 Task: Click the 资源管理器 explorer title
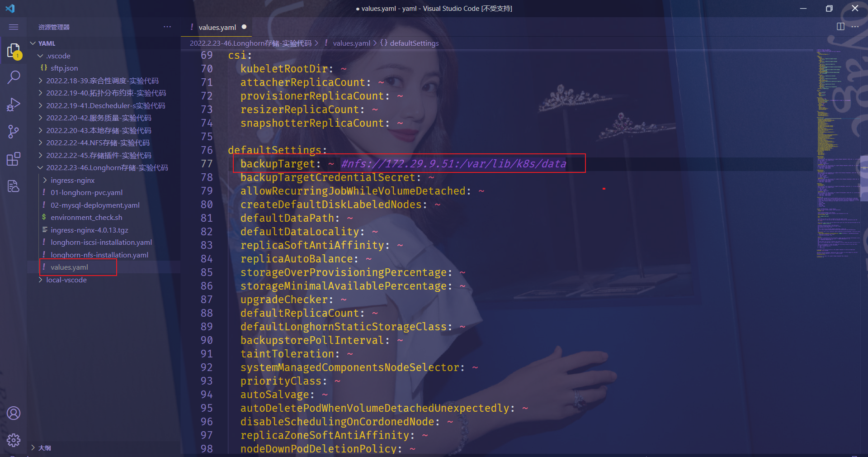coord(54,27)
